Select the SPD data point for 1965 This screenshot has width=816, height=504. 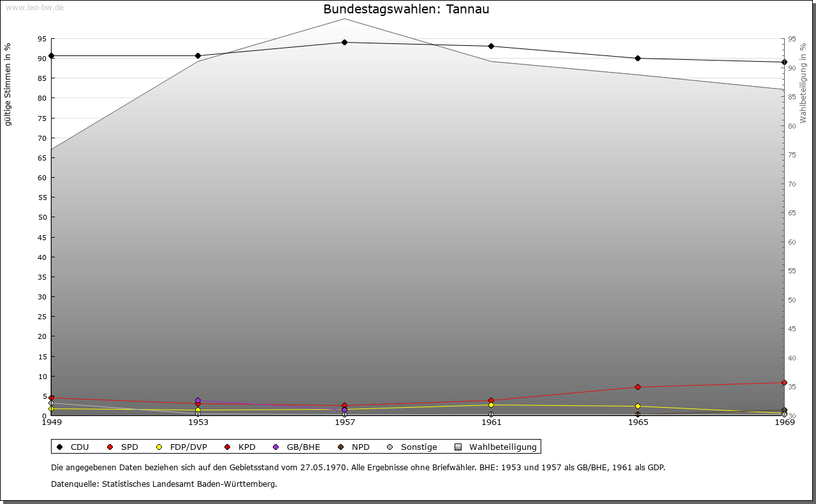coord(637,387)
